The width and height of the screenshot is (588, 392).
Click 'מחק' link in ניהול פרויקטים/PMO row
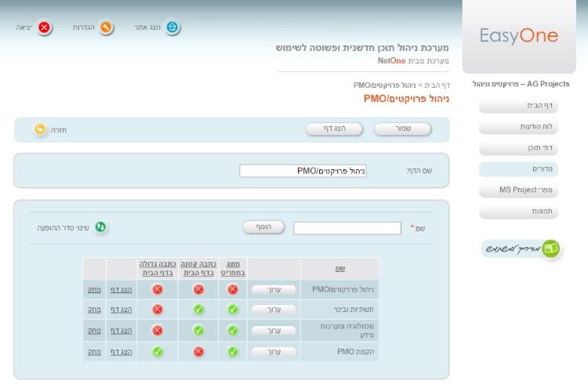coord(94,289)
